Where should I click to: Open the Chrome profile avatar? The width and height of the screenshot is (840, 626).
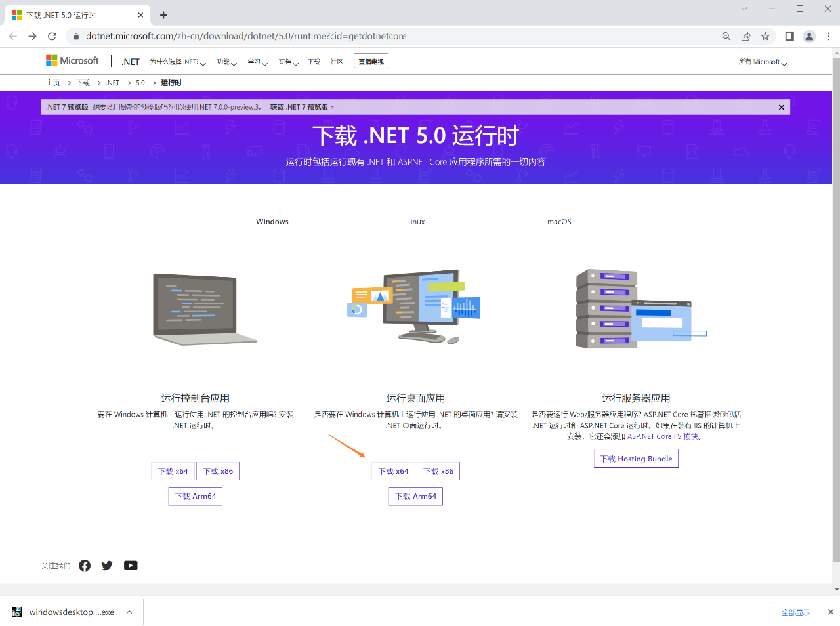coord(809,36)
